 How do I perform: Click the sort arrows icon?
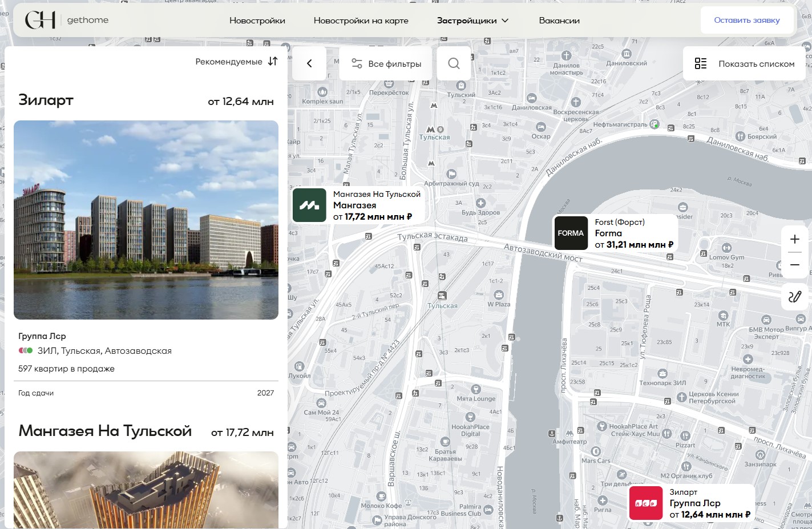(x=273, y=61)
